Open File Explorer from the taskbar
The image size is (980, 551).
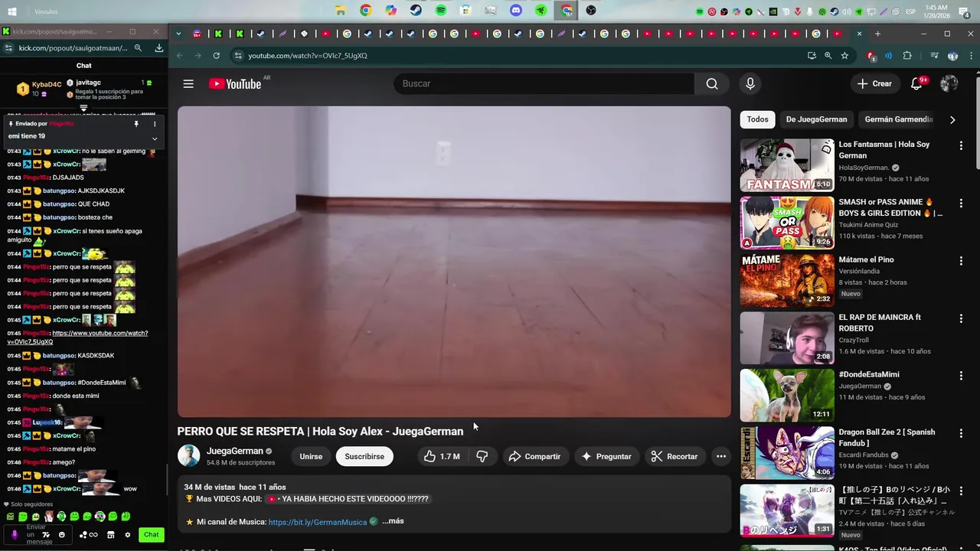341,11
